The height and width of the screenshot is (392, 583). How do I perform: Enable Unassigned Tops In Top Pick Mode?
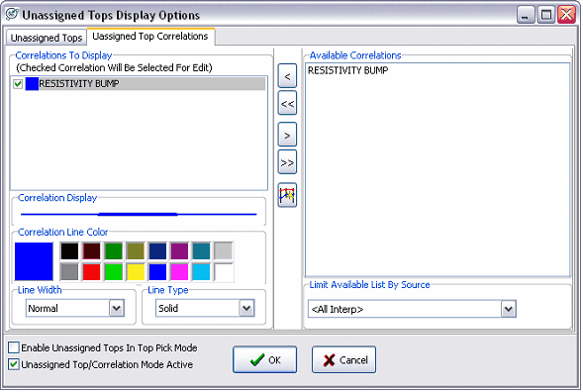(14, 347)
